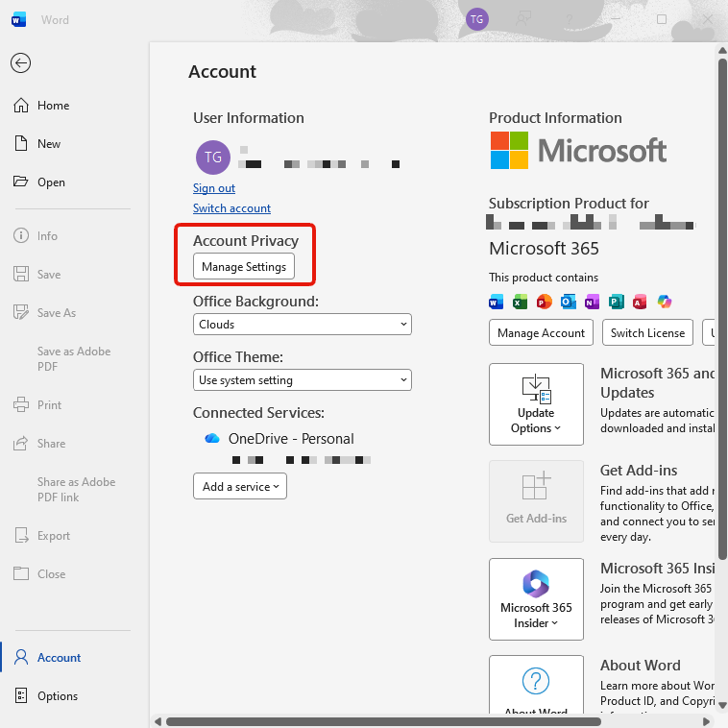Select the Account sidebar item
Image resolution: width=728 pixels, height=728 pixels.
[47, 658]
